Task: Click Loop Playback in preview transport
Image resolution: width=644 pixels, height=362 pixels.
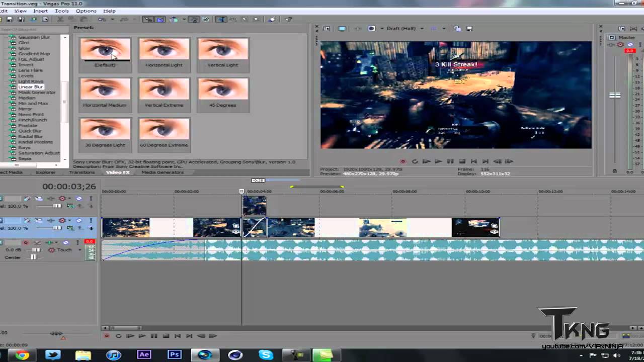Action: (x=415, y=161)
